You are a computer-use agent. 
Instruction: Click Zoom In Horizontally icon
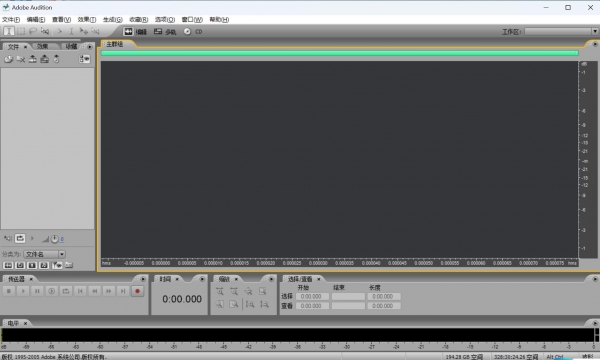[x=220, y=292]
